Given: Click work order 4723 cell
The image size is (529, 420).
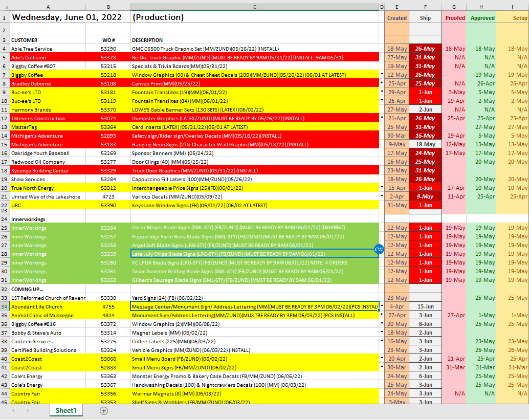Looking at the screenshot, I should point(108,196).
